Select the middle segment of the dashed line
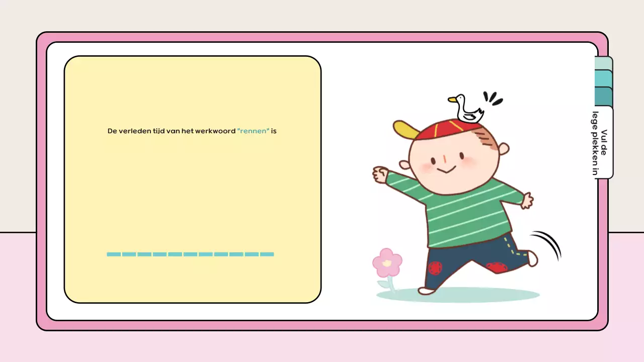The height and width of the screenshot is (362, 644). tap(190, 254)
